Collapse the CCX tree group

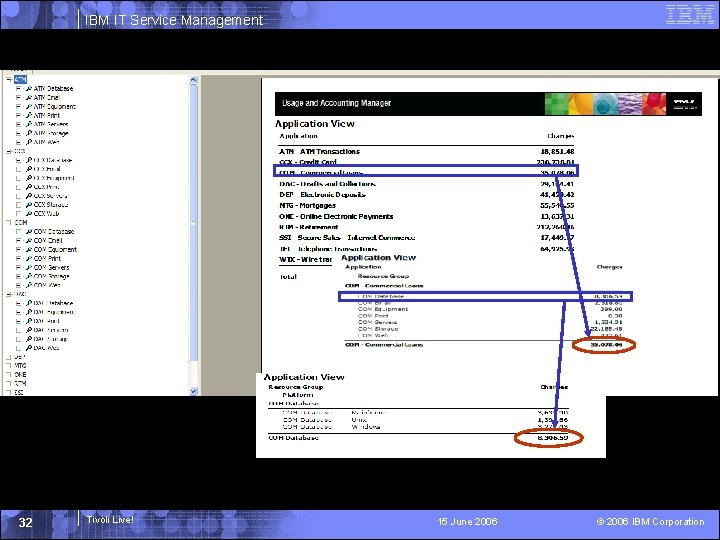(x=9, y=151)
